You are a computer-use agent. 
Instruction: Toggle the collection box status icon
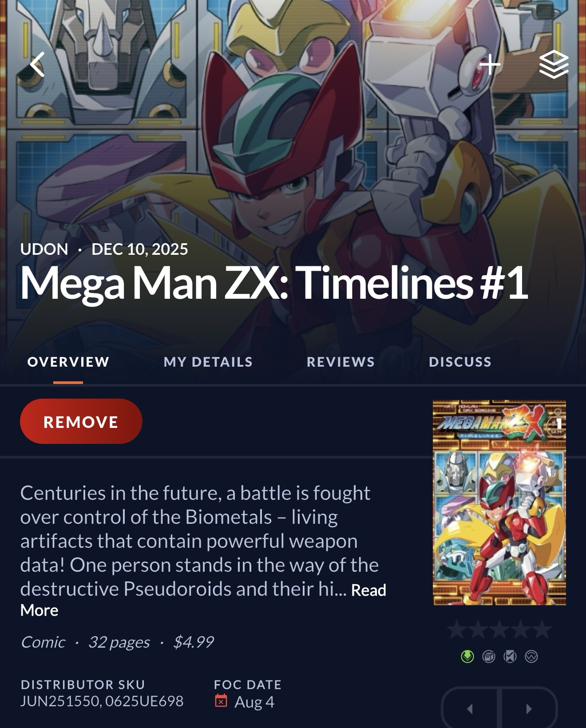click(x=489, y=656)
